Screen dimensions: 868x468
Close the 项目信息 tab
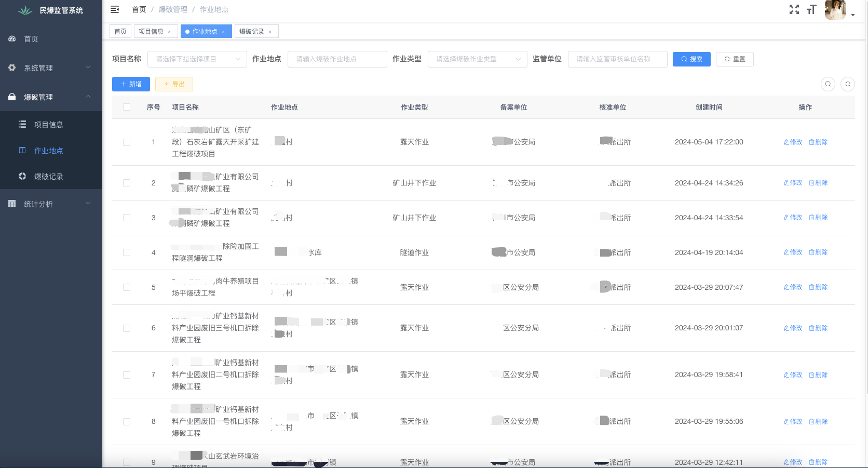169,32
